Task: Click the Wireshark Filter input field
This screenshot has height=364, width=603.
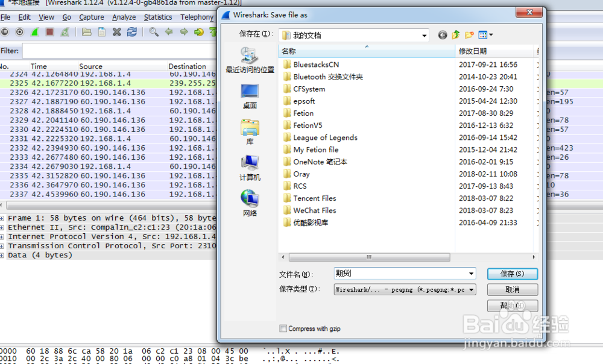Action: [x=119, y=51]
